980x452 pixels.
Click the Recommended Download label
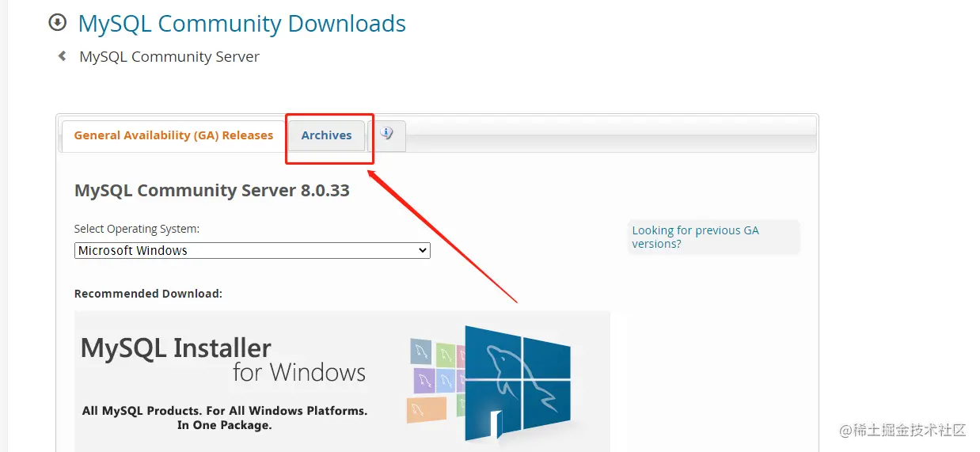(x=148, y=294)
